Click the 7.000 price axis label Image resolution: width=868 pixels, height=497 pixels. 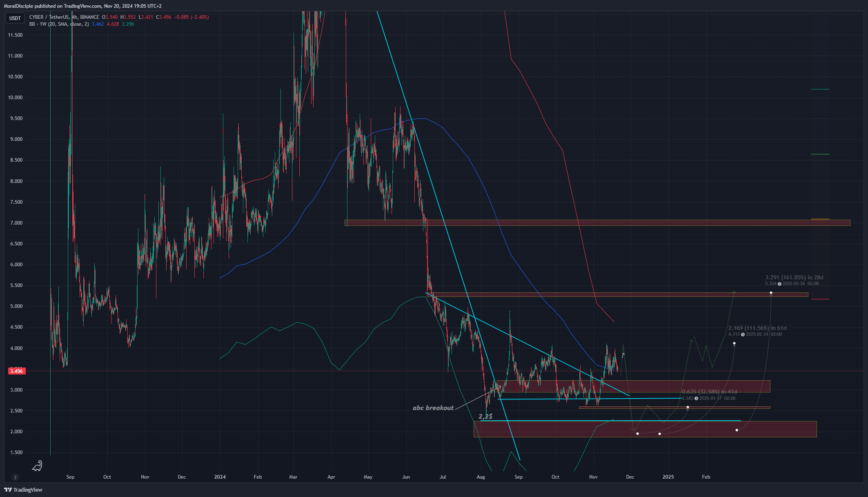(16, 223)
